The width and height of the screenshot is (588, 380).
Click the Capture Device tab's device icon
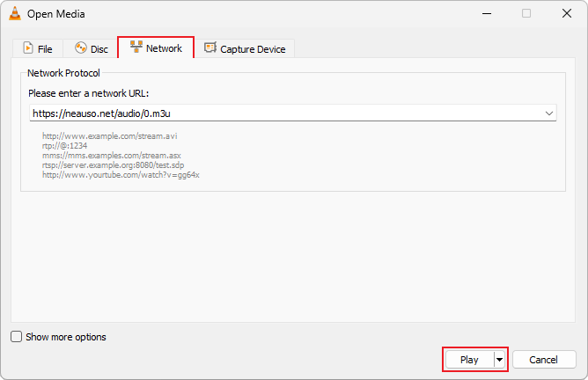(x=210, y=49)
